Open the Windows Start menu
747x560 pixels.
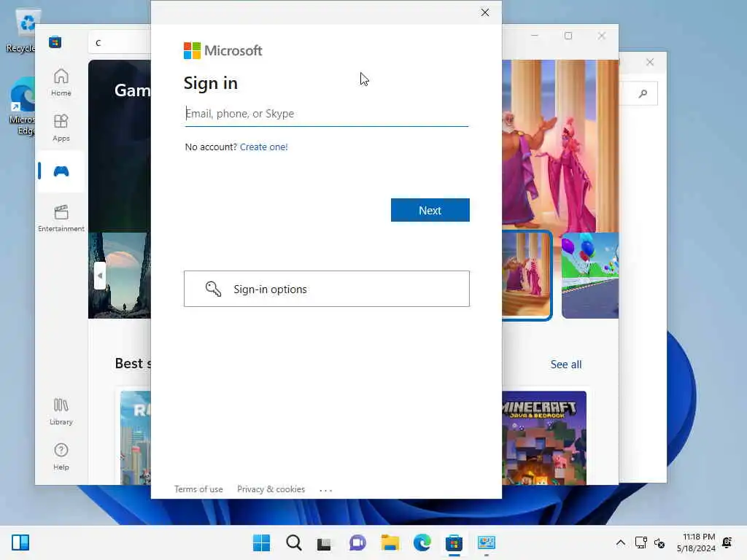(261, 542)
